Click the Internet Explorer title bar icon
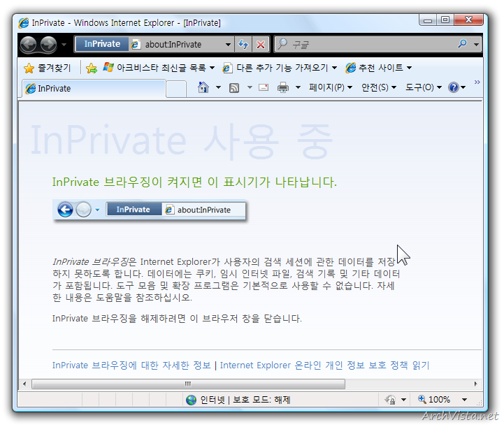Image resolution: width=504 pixels, height=427 pixels. pyautogui.click(x=24, y=23)
